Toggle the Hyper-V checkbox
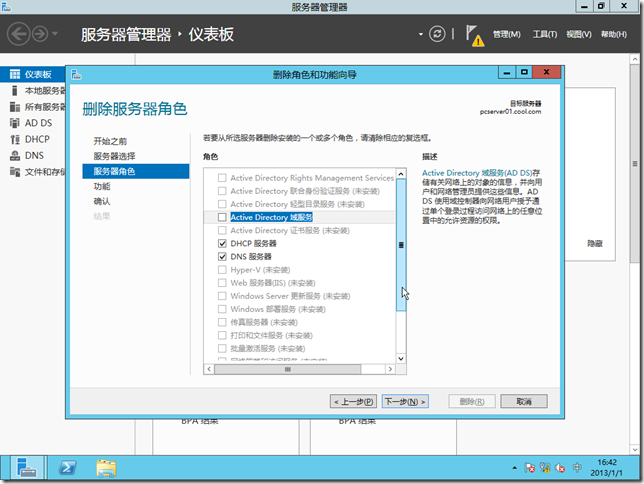 tap(222, 270)
